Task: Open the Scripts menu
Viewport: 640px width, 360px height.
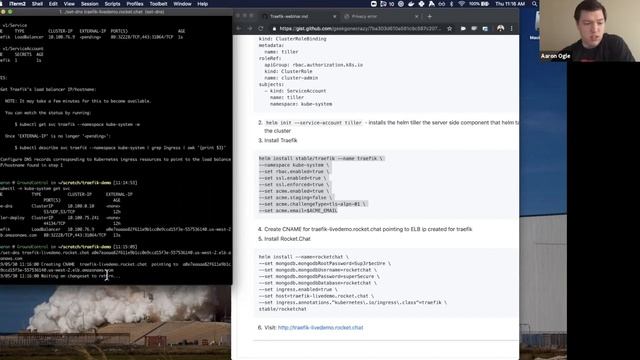Action: pyautogui.click(x=112, y=4)
